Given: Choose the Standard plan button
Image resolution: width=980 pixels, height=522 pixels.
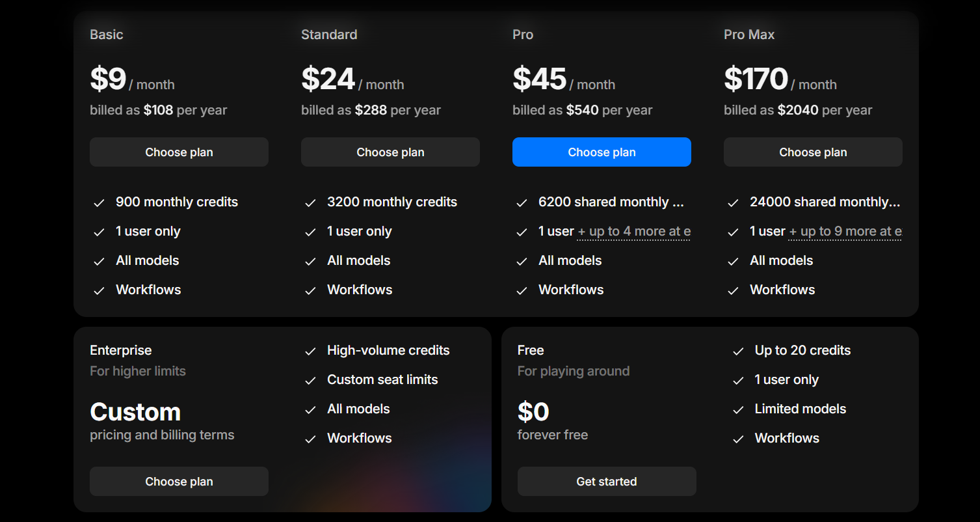Looking at the screenshot, I should (390, 152).
